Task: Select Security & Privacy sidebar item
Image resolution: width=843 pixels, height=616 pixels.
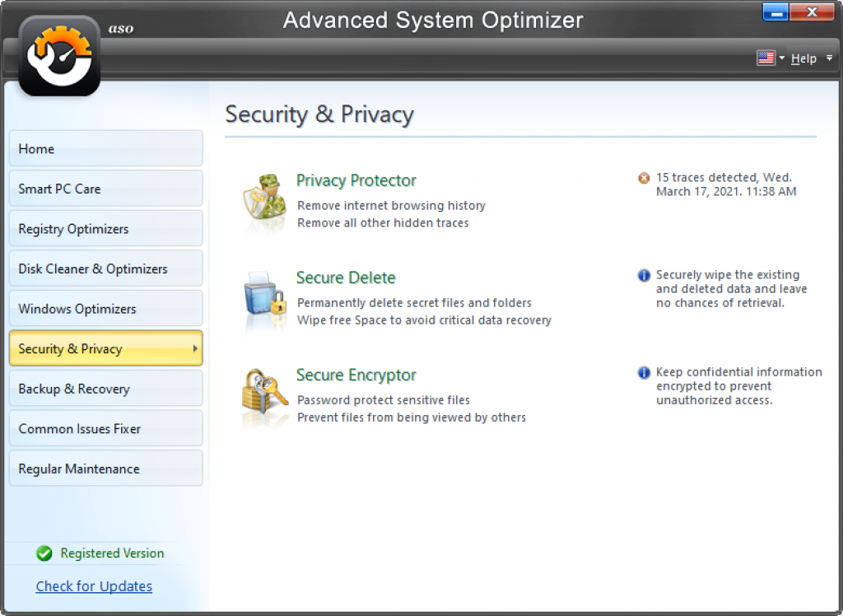Action: tap(106, 348)
